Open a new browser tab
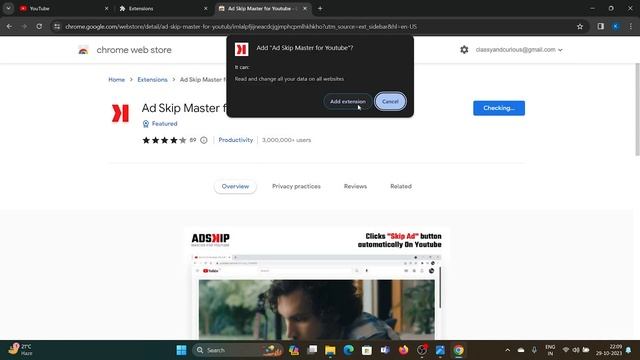The height and width of the screenshot is (360, 640). click(x=320, y=9)
